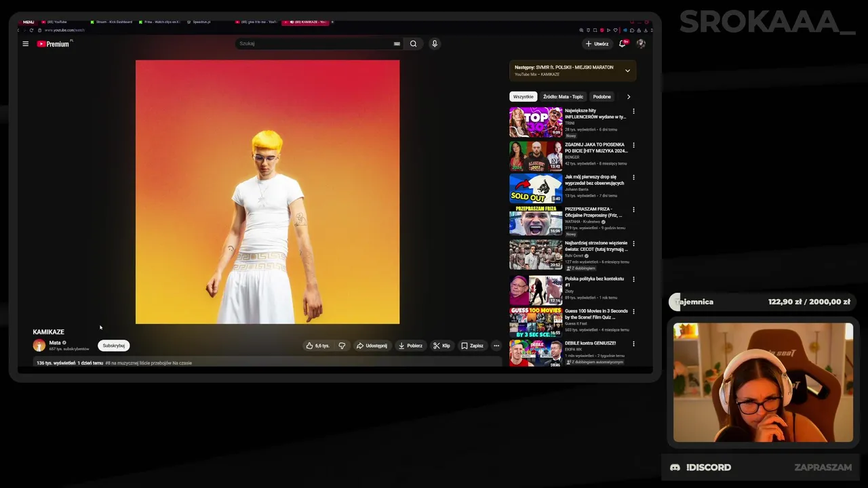This screenshot has height=488, width=868.
Task: Like the video with thumbs up
Action: click(317, 346)
